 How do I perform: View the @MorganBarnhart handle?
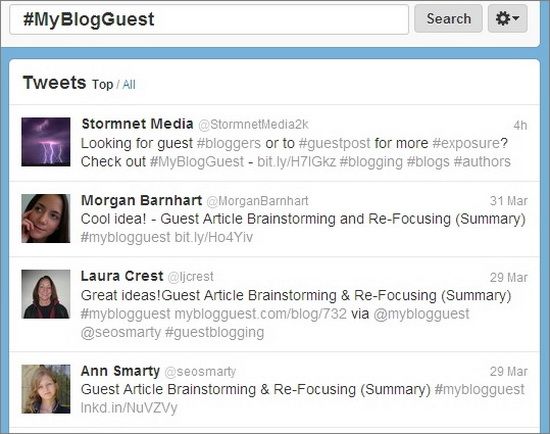[257, 201]
